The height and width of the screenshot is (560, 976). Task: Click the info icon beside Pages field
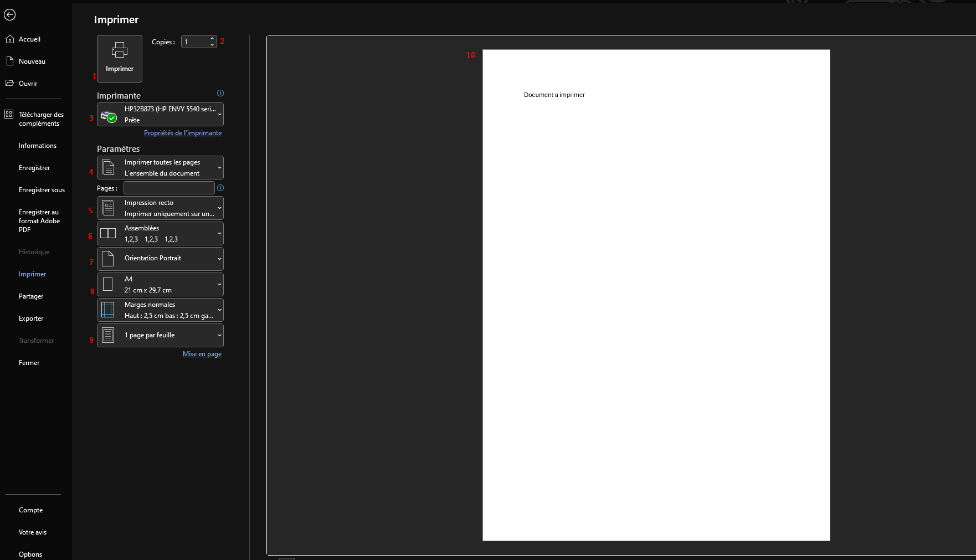pyautogui.click(x=220, y=188)
